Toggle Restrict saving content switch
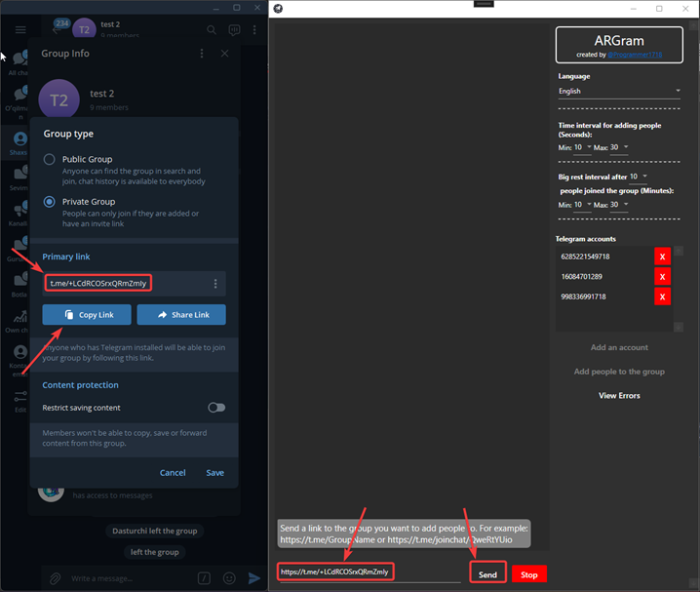The width and height of the screenshot is (700, 592). coord(216,407)
